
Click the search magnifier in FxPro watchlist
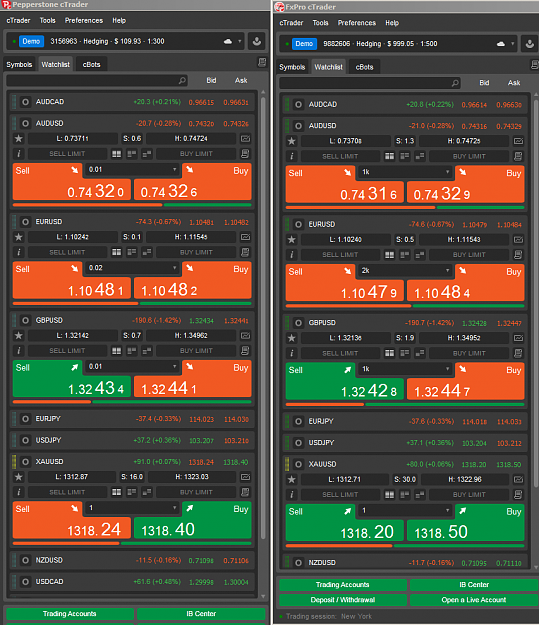pos(455,83)
